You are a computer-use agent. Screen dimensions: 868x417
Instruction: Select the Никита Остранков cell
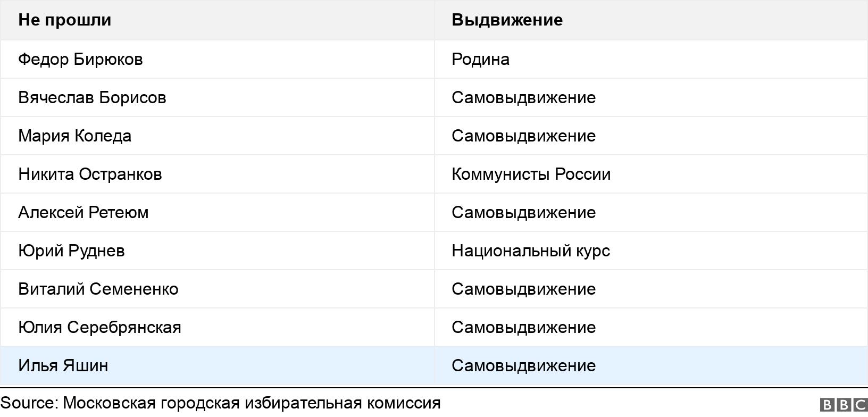coord(90,174)
